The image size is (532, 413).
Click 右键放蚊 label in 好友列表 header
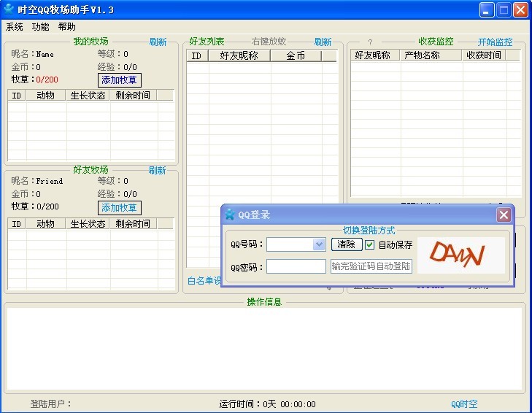pyautogui.click(x=269, y=42)
